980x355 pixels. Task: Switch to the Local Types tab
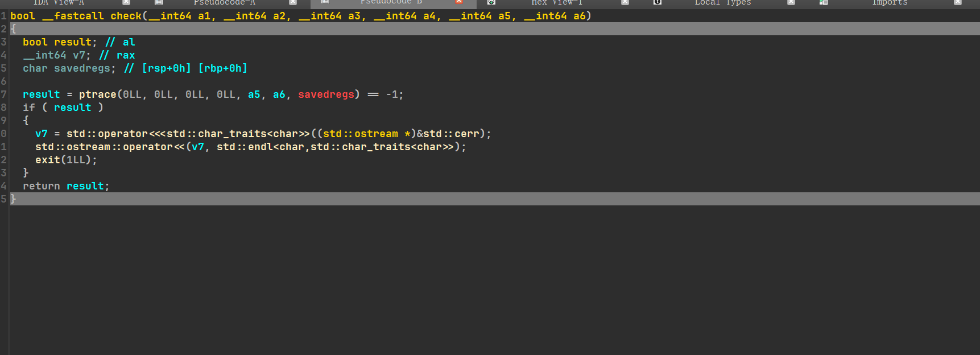[x=723, y=3]
